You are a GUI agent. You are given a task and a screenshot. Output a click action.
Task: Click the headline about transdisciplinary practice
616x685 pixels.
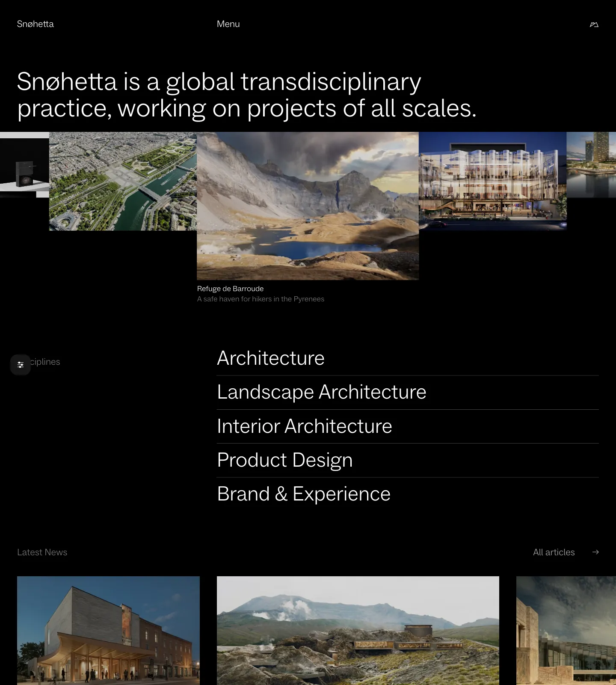(x=246, y=95)
